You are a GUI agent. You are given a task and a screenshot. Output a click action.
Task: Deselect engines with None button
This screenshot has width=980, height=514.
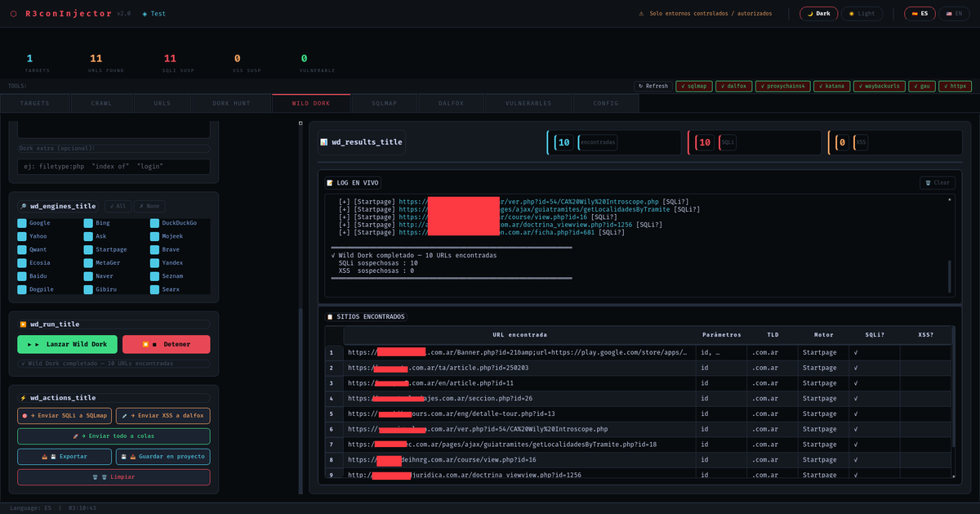149,207
